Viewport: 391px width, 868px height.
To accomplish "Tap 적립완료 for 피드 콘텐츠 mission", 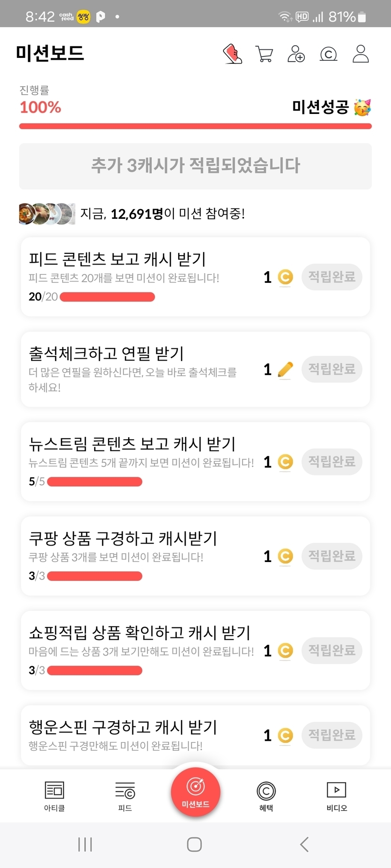I will [x=332, y=277].
